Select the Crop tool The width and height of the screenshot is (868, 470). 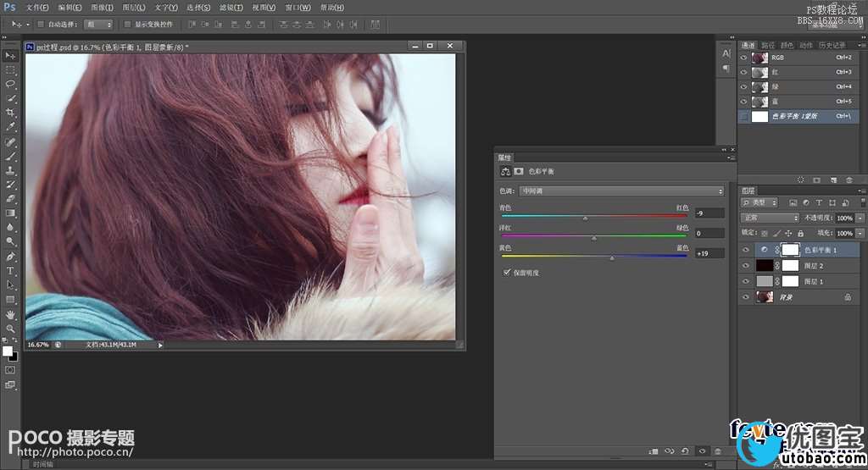(x=10, y=113)
